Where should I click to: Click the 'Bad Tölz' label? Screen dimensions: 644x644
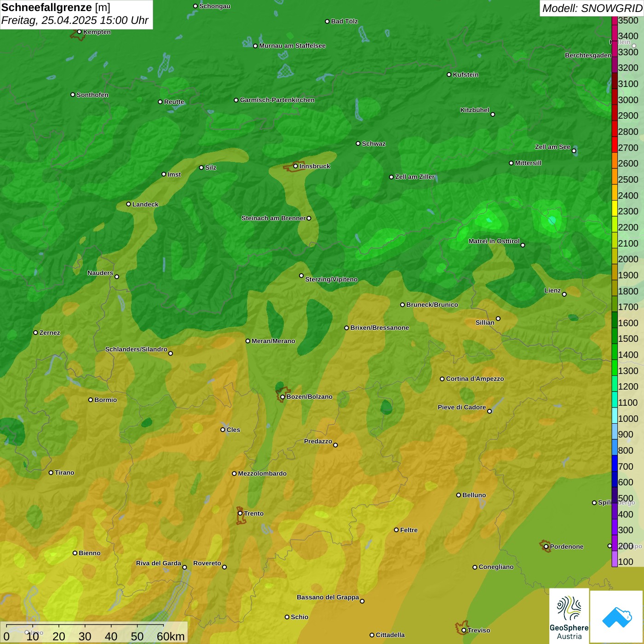344,21
